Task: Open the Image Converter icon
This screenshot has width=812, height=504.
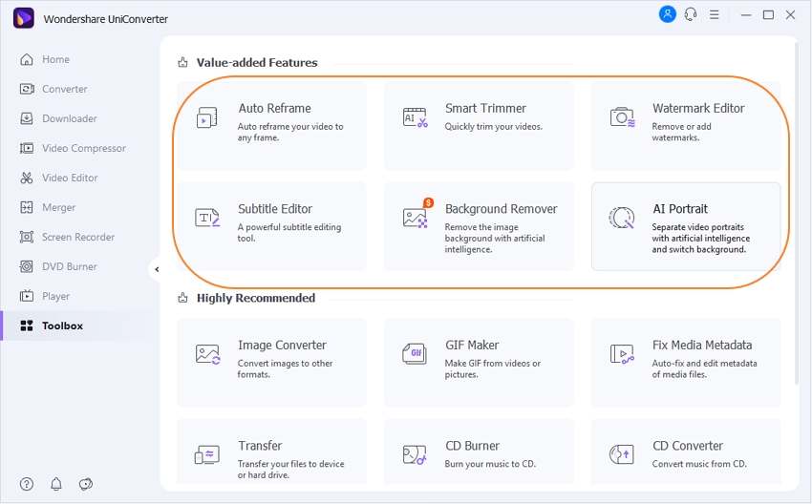Action: (x=206, y=354)
